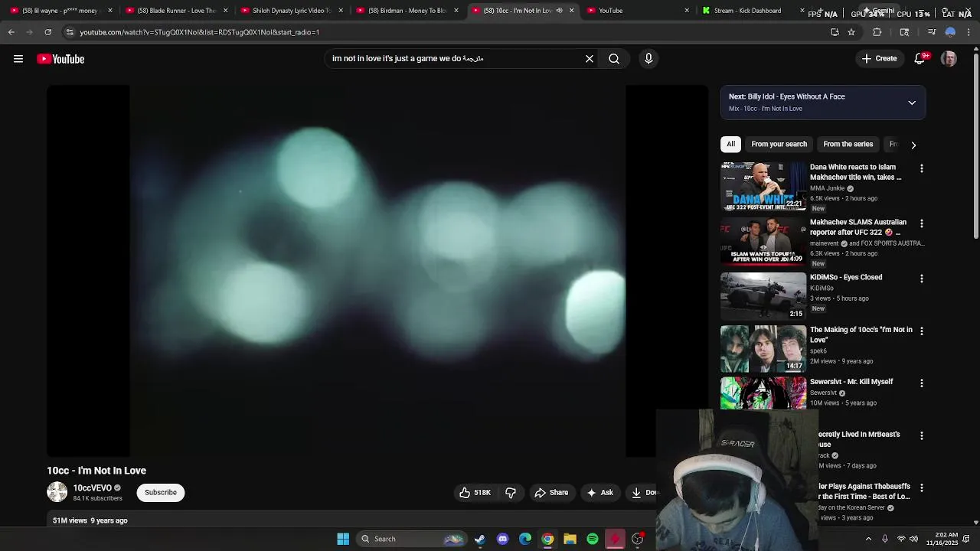The width and height of the screenshot is (980, 551).
Task: Switch to the Blade Runner browser tab
Action: pos(176,11)
